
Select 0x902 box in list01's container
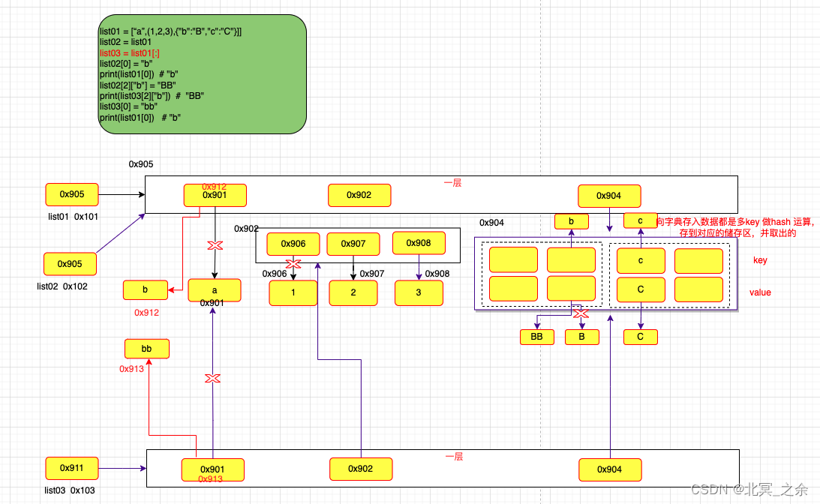359,195
